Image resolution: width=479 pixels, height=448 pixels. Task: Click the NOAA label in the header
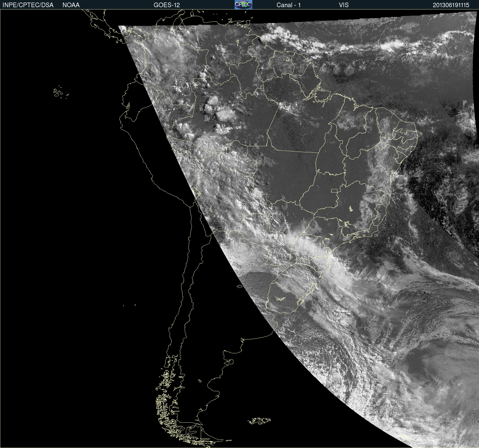coord(71,5)
